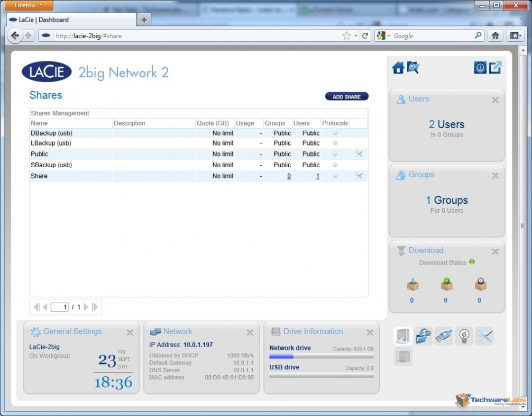Toggle DBackup (usb) protocols indicator
532x416 pixels.
coord(335,133)
